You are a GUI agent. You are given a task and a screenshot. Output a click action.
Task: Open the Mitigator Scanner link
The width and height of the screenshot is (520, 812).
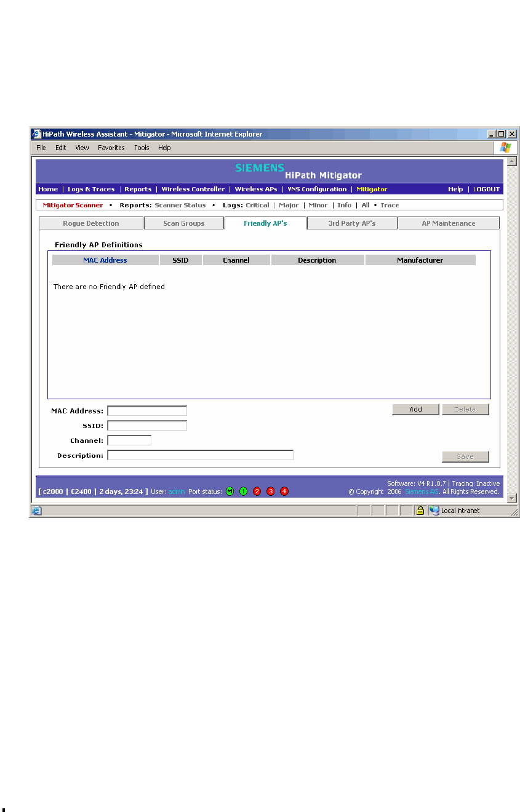pos(73,205)
